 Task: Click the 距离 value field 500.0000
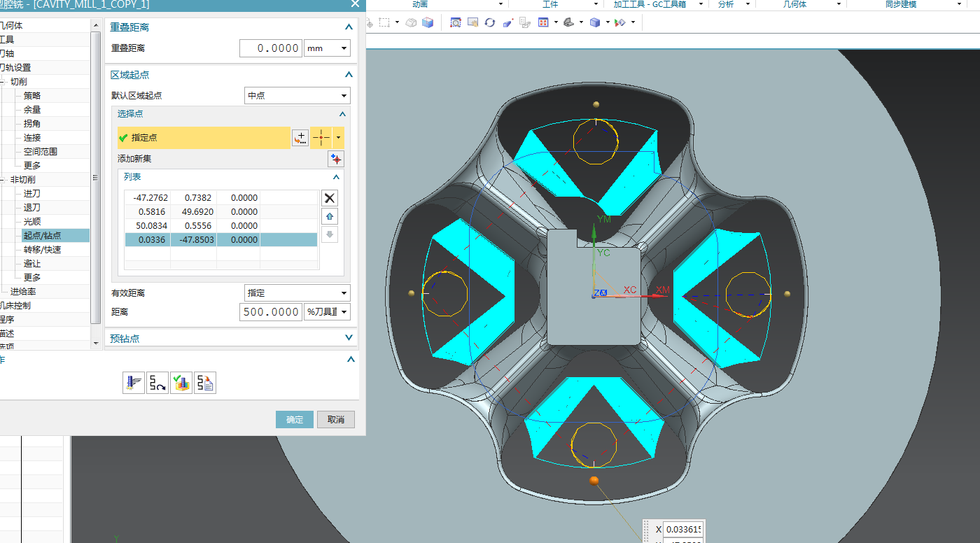click(x=271, y=312)
